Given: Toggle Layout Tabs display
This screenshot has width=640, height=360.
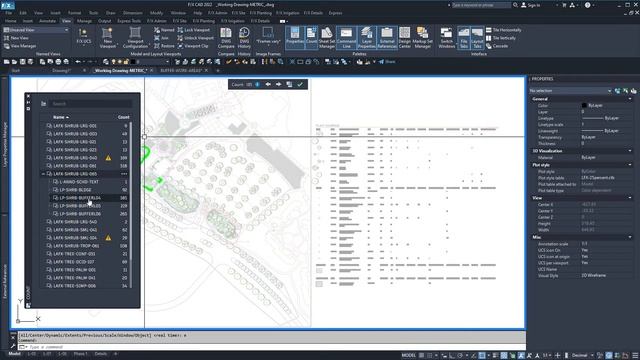Looking at the screenshot, I should [477, 38].
